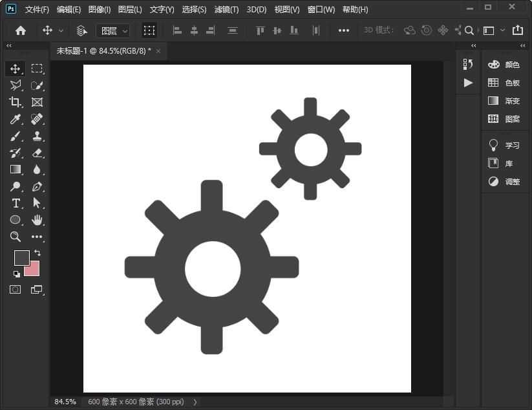Image resolution: width=532 pixels, height=410 pixels.
Task: Select the Clone Stamp tool
Action: pyautogui.click(x=37, y=136)
